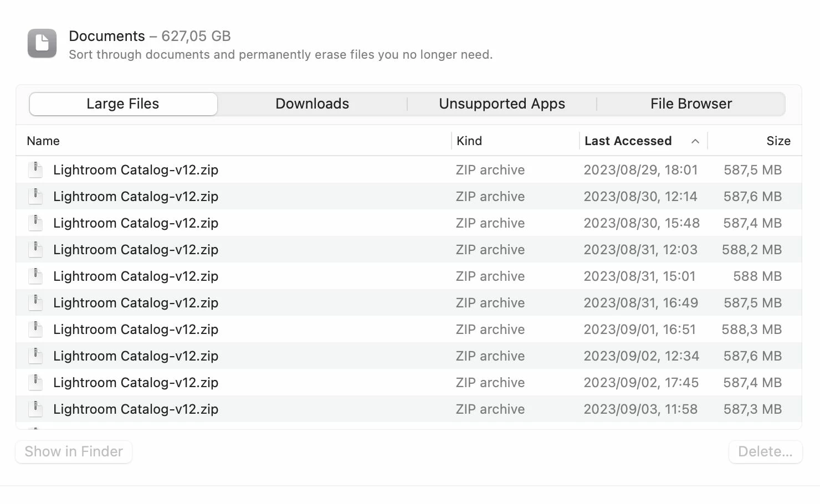Viewport: 820px width, 504px height.
Task: Select file name accessed 2023/09/03, 11:58
Action: [136, 409]
